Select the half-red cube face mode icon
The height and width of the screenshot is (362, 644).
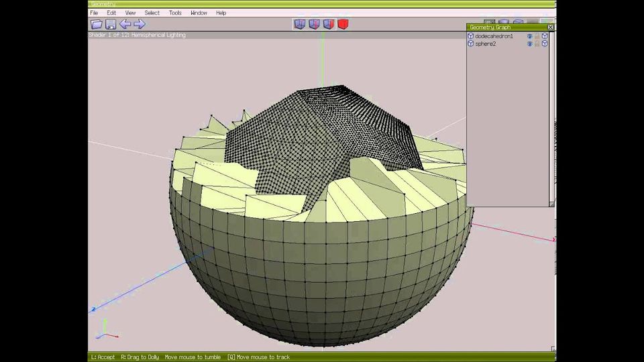pyautogui.click(x=329, y=24)
